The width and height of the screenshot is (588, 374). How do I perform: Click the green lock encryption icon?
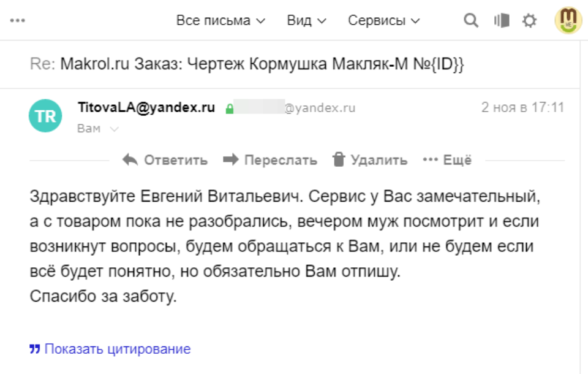230,109
